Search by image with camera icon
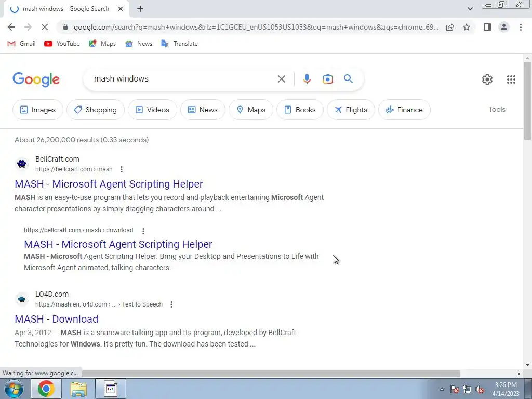Viewport: 532px width, 399px height. (328, 79)
